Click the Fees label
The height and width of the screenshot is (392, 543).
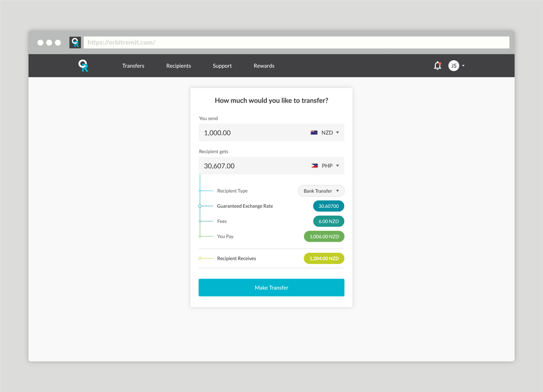pyautogui.click(x=222, y=221)
